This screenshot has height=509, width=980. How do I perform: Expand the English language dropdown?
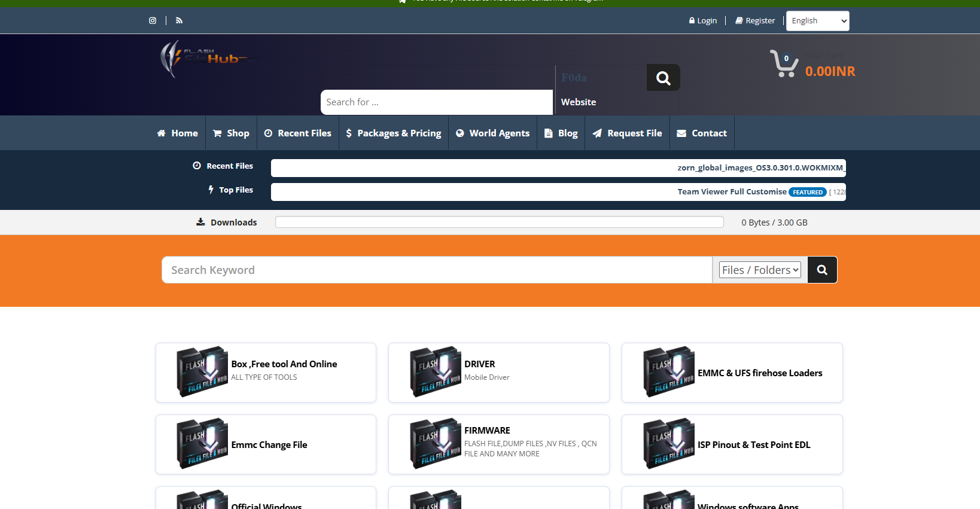click(x=818, y=21)
